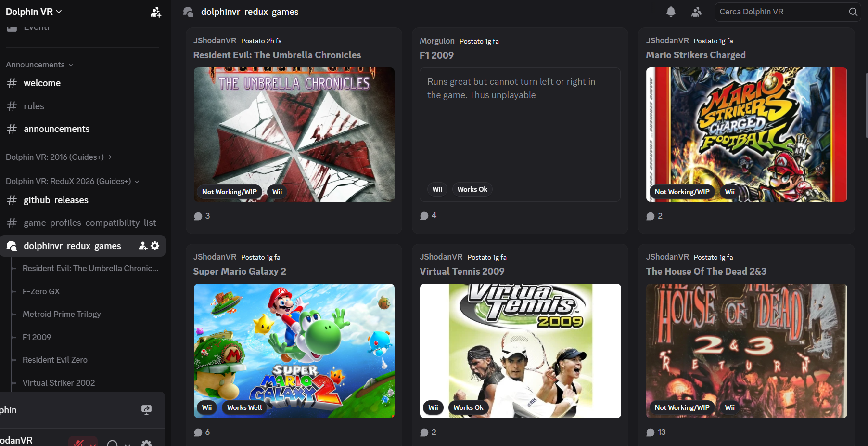Click the magnifier icon in search box
The width and height of the screenshot is (868, 446).
coord(853,12)
